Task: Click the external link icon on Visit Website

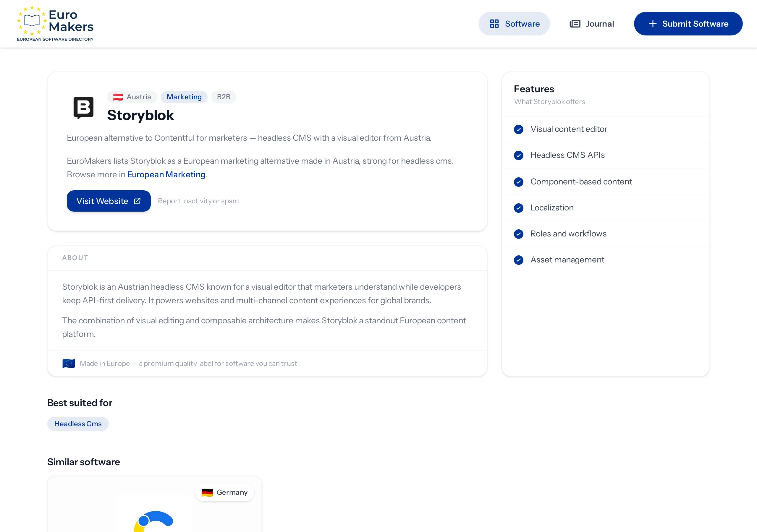Action: pos(137,201)
